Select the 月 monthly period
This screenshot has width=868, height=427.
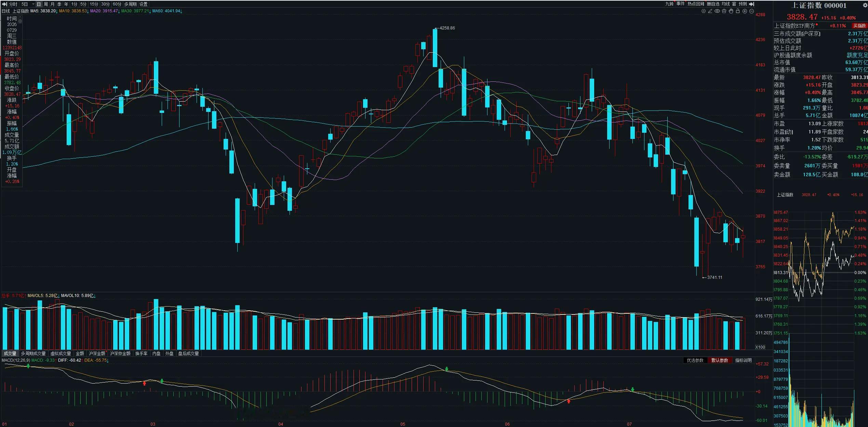(52, 4)
